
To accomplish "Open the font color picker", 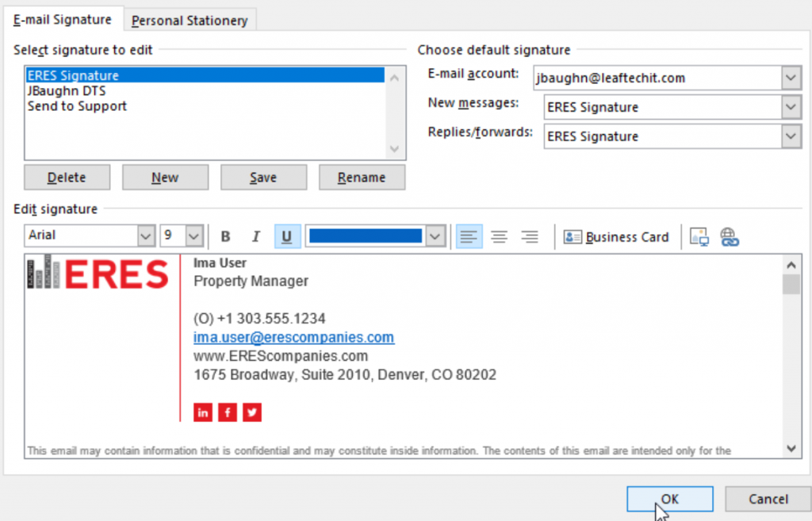I will pyautogui.click(x=434, y=236).
